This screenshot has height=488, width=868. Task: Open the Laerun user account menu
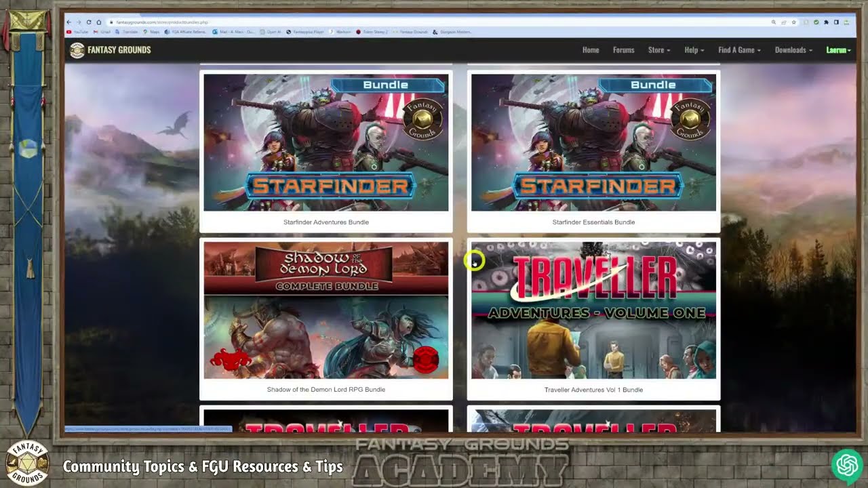[x=838, y=50]
